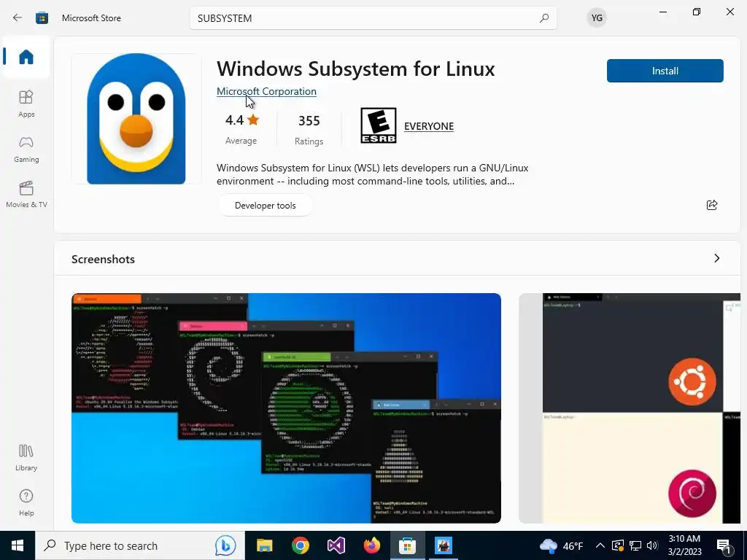Screen dimensions: 747x560
Task: Click the penguin app logo
Action: pyautogui.click(x=136, y=119)
